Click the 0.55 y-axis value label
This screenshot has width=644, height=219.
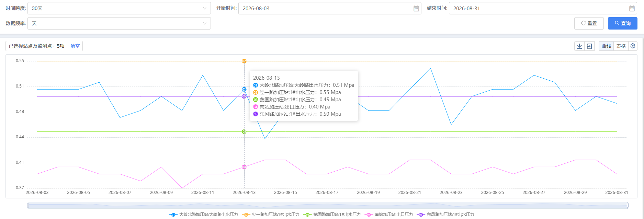[20, 61]
